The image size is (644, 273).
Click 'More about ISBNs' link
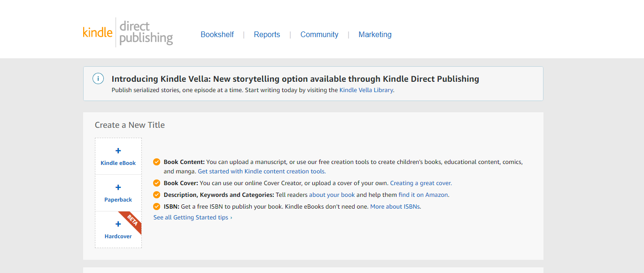click(395, 207)
